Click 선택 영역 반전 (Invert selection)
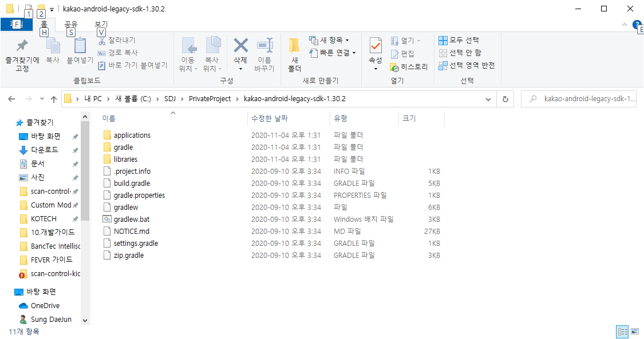 coord(467,66)
